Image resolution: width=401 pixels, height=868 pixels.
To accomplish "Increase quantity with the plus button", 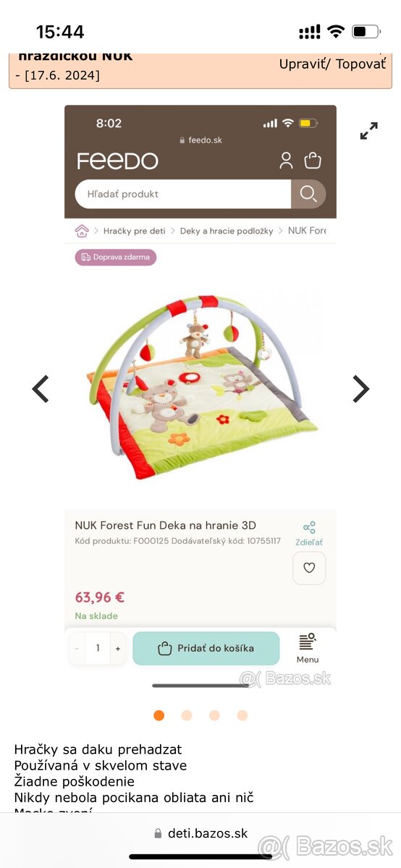I will pos(118,649).
